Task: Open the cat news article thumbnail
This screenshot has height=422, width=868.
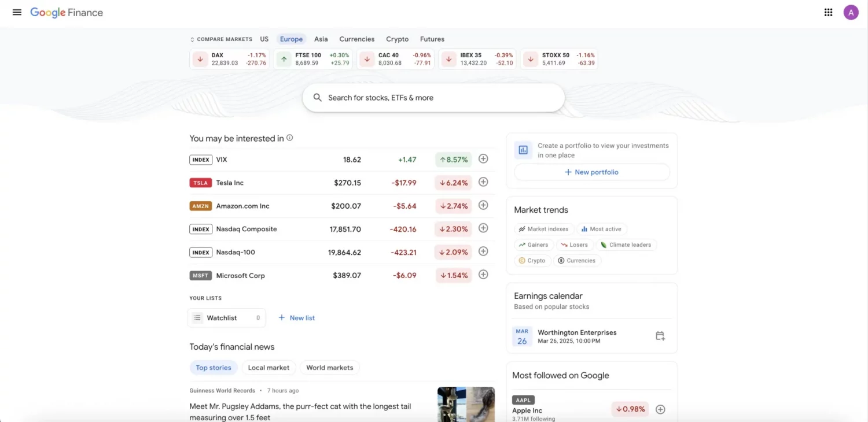Action: [x=466, y=404]
